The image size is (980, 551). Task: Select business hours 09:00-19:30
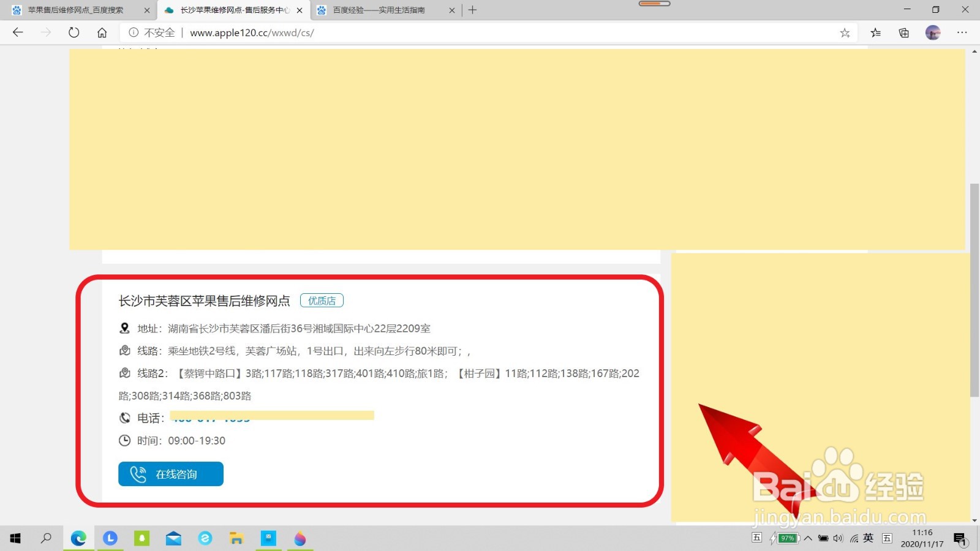coord(197,441)
